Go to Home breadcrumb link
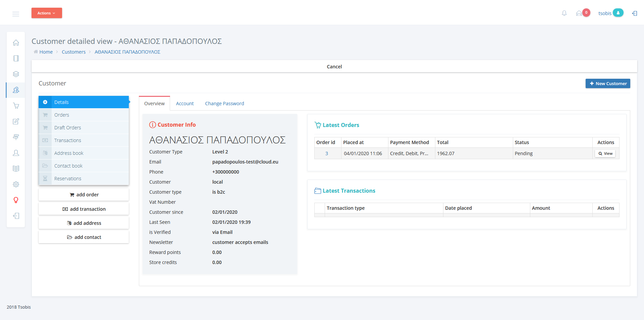Image resolution: width=644 pixels, height=320 pixels. 46,52
